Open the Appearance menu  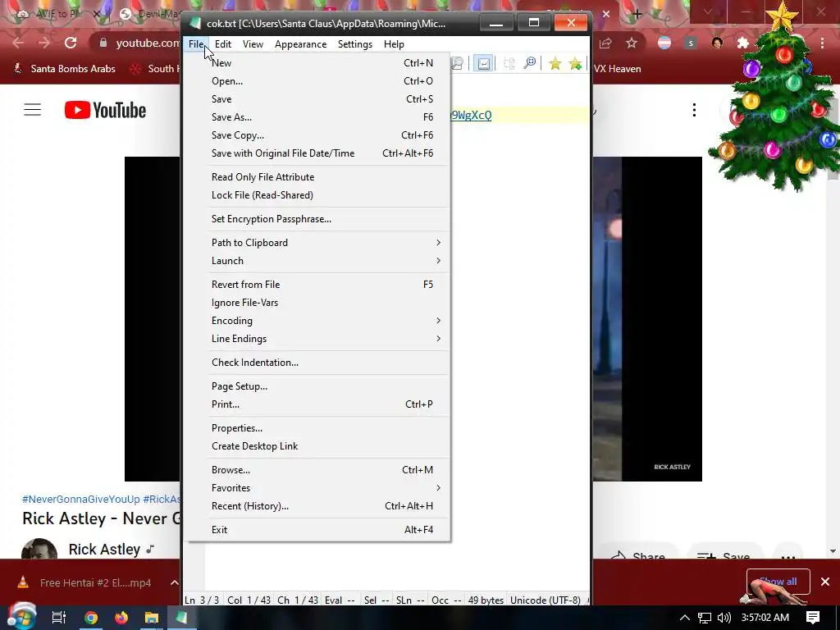click(300, 44)
